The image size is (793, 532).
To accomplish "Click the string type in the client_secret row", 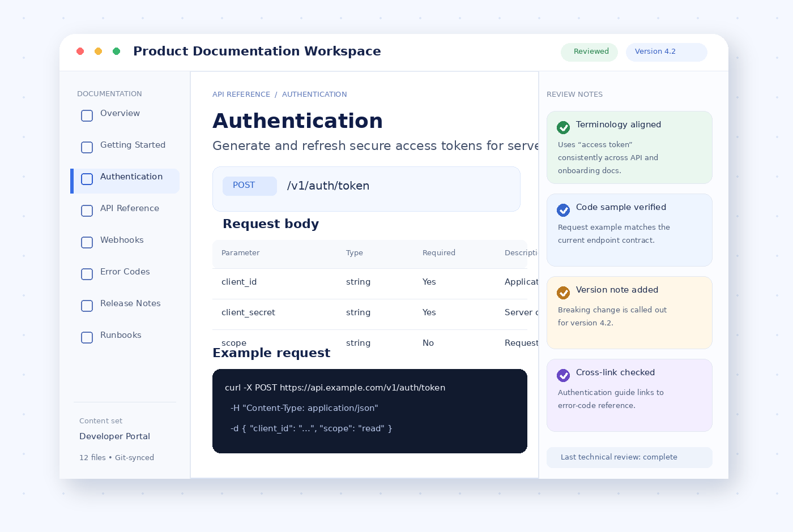I will (x=358, y=312).
